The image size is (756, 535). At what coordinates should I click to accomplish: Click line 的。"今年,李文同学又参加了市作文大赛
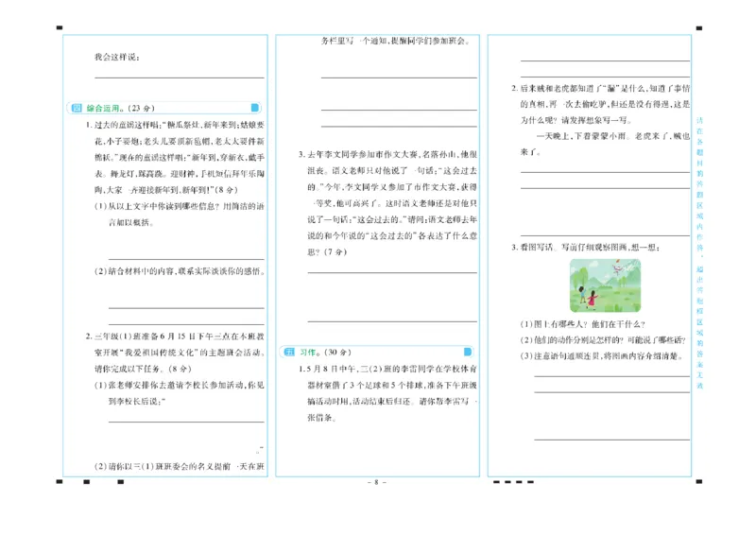click(392, 187)
